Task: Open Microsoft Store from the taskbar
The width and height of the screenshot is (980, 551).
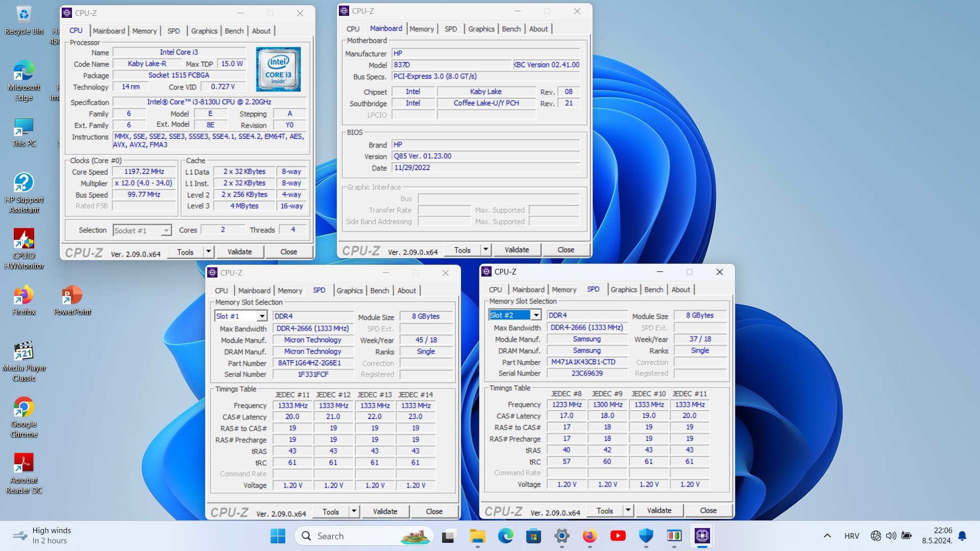Action: (533, 536)
